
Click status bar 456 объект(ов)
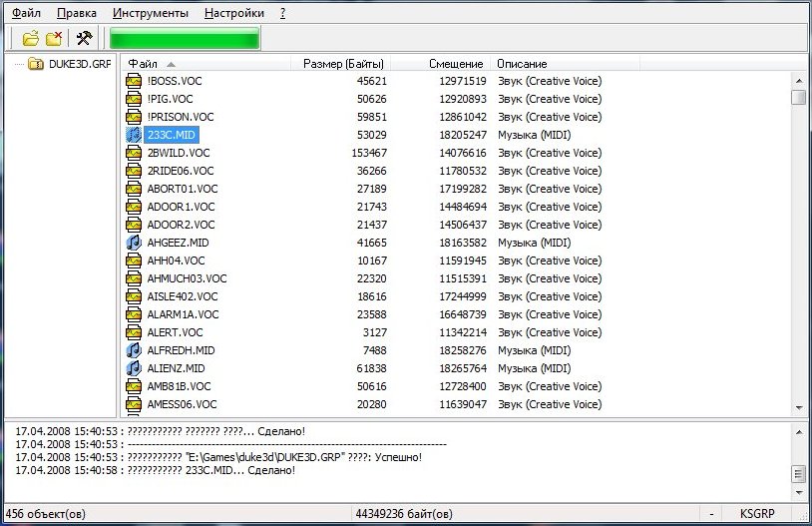pos(46,514)
